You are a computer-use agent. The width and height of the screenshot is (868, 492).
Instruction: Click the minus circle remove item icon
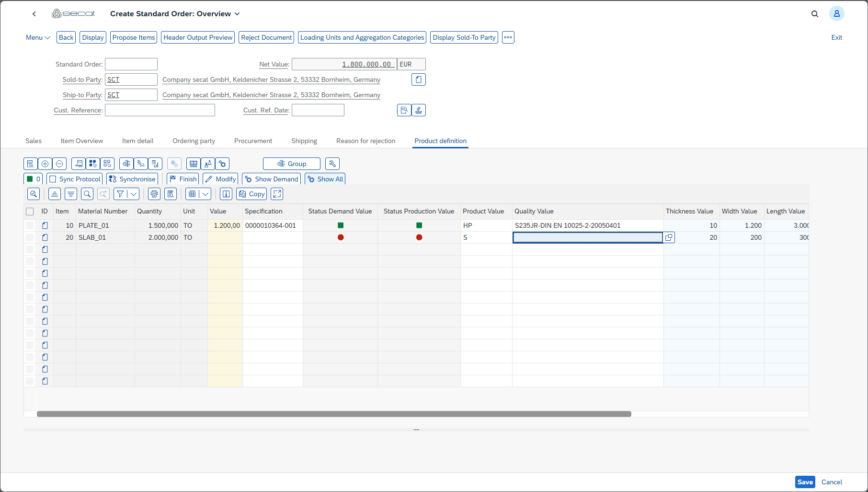coord(59,164)
